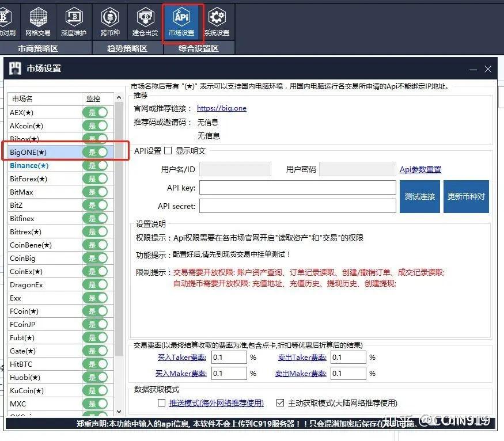
Task: Click the 测试连接 button
Action: pyautogui.click(x=420, y=196)
